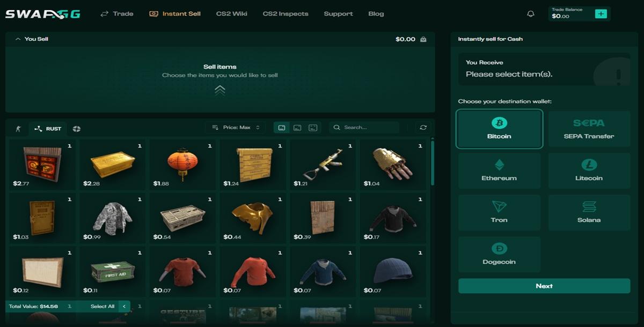Click the You Sell $0.00 total
Image resolution: width=644 pixels, height=327 pixels.
pyautogui.click(x=405, y=39)
